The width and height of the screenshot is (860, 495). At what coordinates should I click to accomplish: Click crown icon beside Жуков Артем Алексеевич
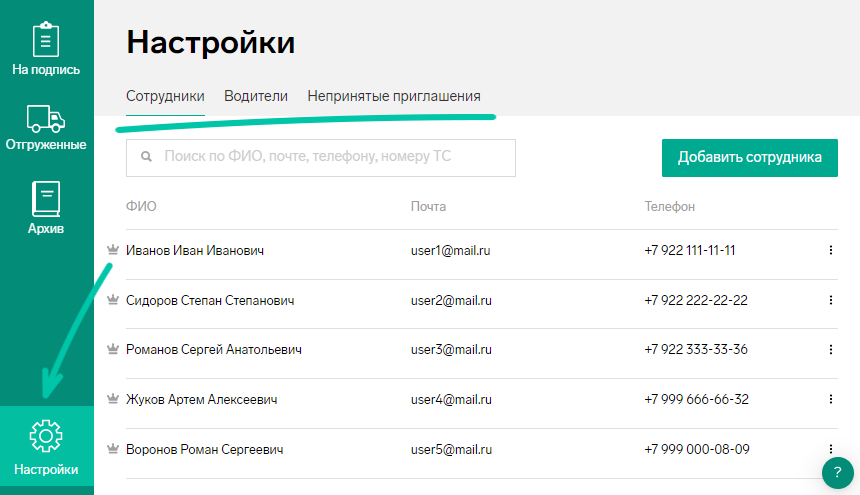[x=113, y=399]
